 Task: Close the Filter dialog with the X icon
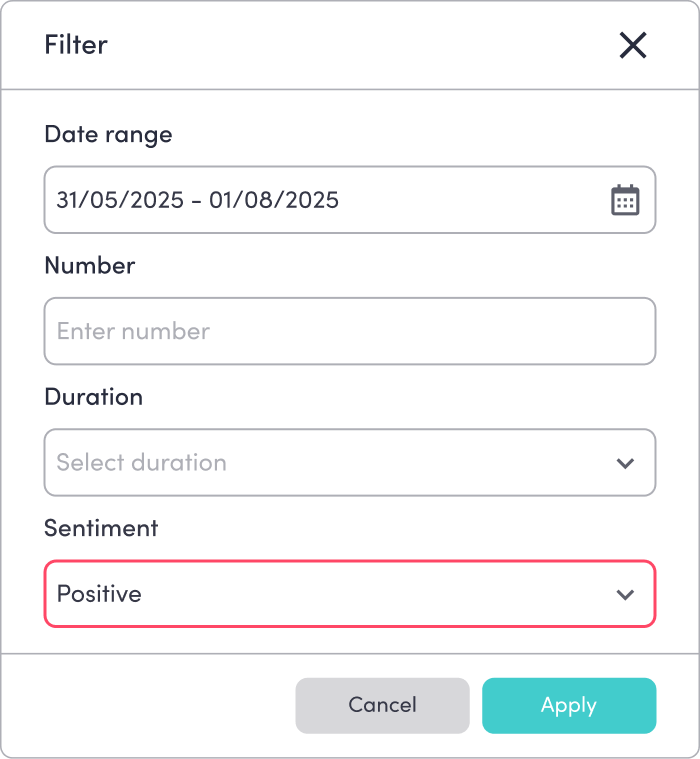(x=633, y=45)
